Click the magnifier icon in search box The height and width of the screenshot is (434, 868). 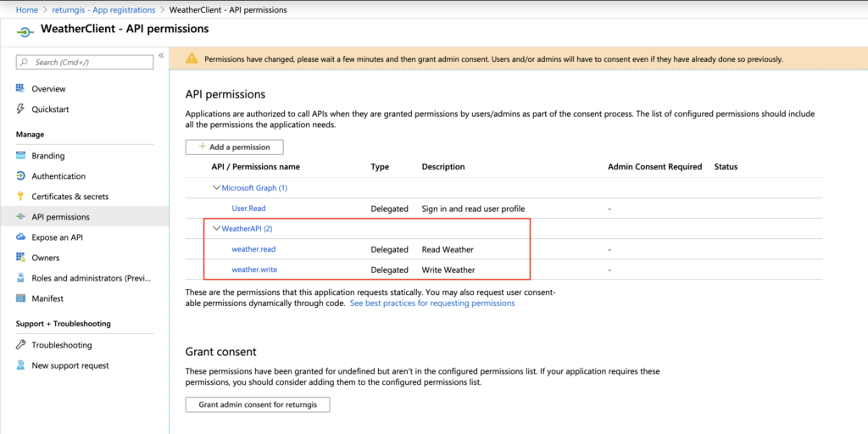coord(25,63)
